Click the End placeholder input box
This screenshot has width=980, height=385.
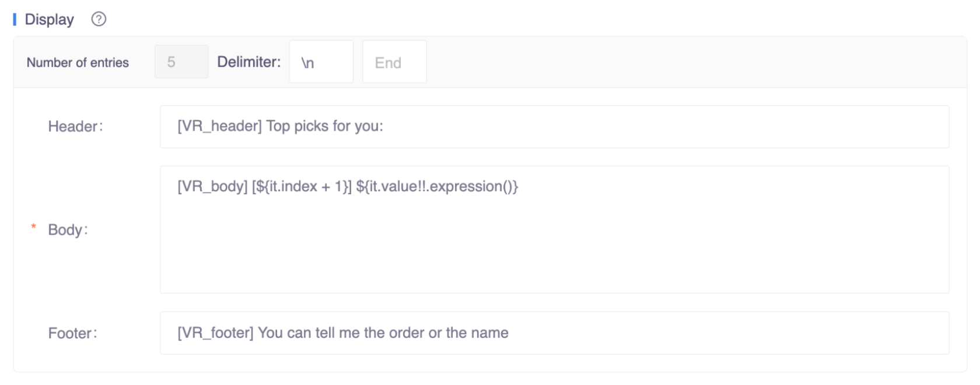394,62
